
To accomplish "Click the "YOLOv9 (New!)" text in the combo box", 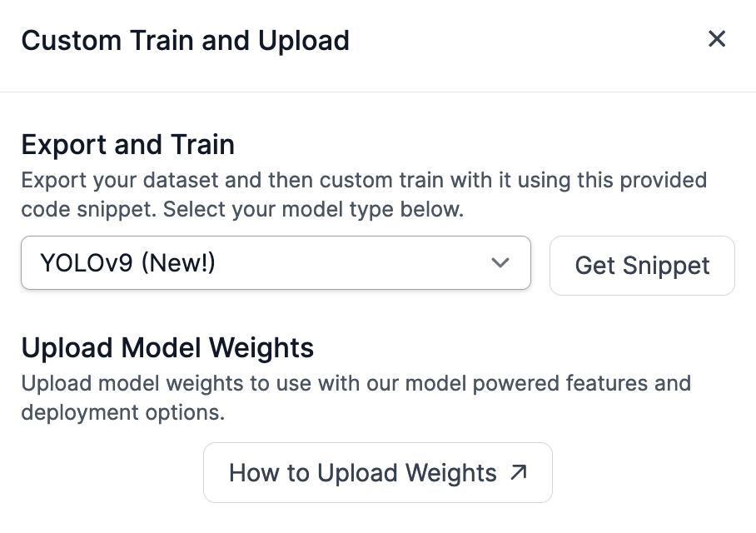I will (127, 264).
